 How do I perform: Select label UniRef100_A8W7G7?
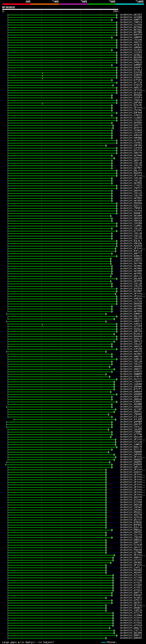click(131, 369)
